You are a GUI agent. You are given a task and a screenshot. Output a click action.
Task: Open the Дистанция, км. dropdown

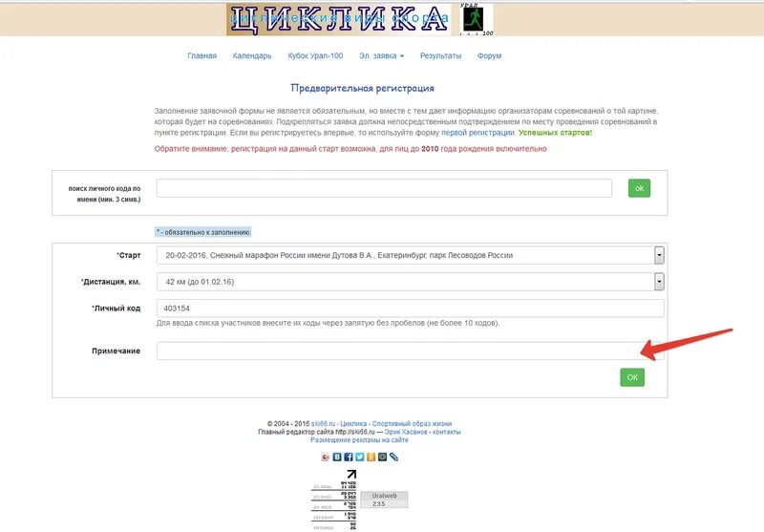coord(411,282)
